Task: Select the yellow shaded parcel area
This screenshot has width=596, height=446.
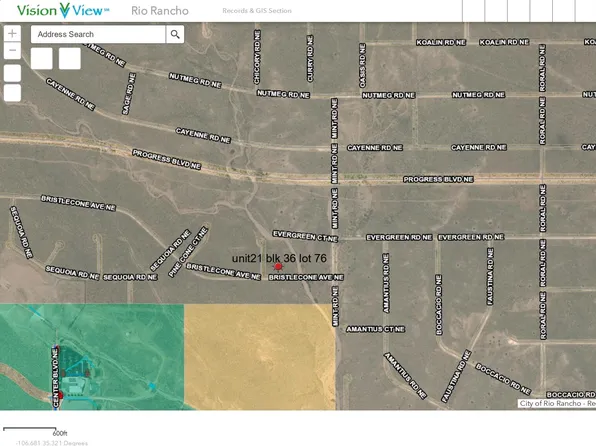Action: click(x=260, y=357)
